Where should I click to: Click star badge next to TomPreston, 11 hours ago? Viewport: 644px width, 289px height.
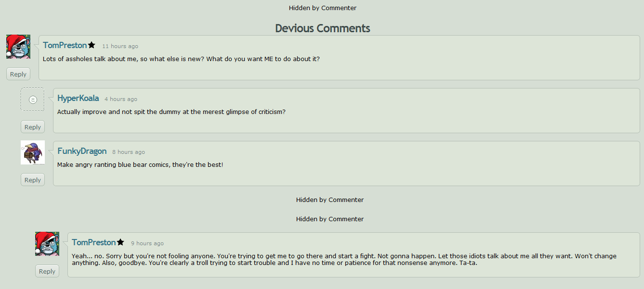[x=92, y=45]
